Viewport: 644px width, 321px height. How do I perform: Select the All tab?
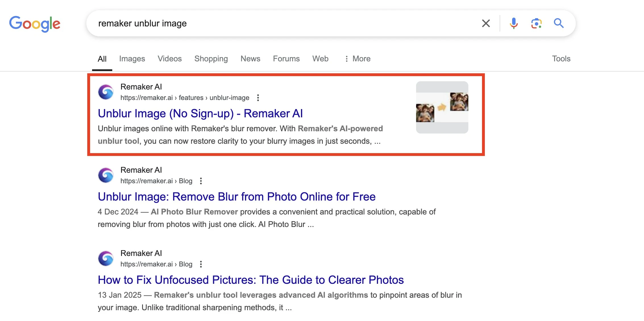pos(102,59)
